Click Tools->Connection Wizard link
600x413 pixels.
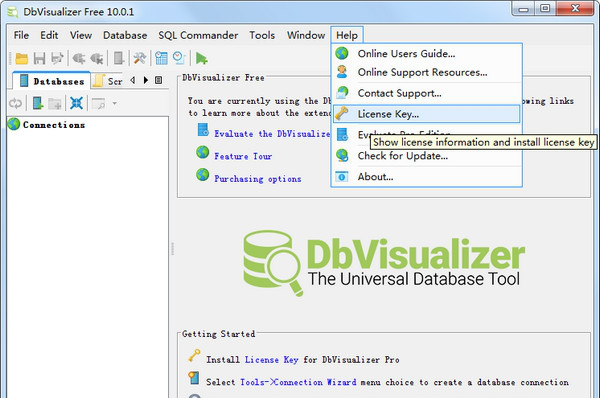click(298, 382)
